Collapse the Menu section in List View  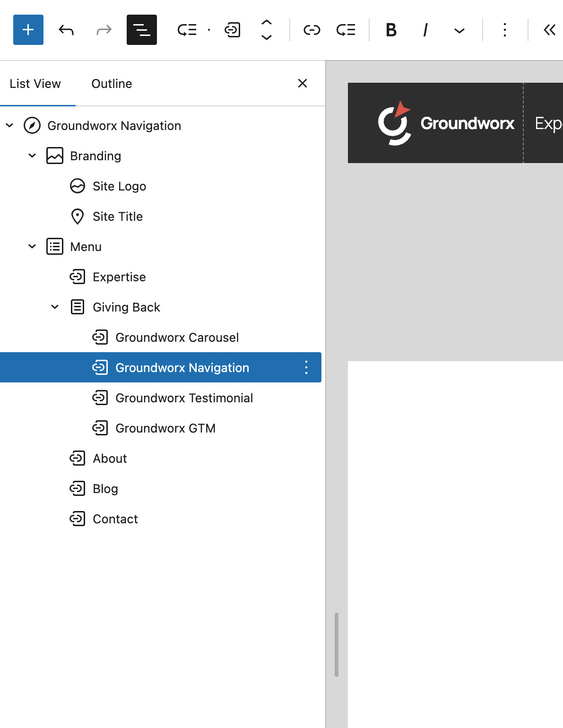pos(32,246)
